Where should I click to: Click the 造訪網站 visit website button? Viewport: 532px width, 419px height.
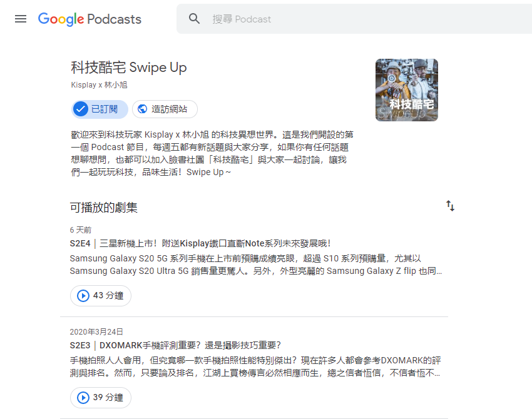[165, 109]
